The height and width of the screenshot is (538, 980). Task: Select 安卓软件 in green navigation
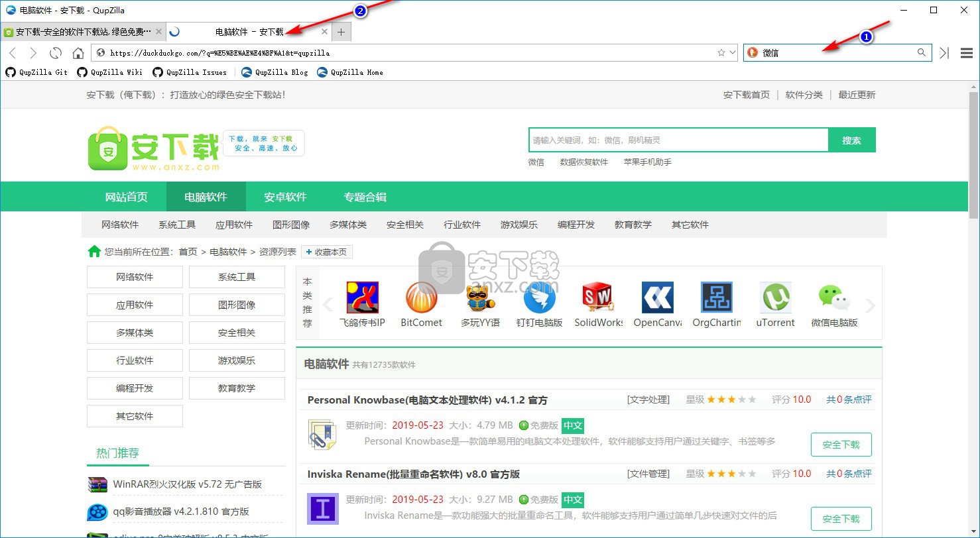[x=285, y=197]
